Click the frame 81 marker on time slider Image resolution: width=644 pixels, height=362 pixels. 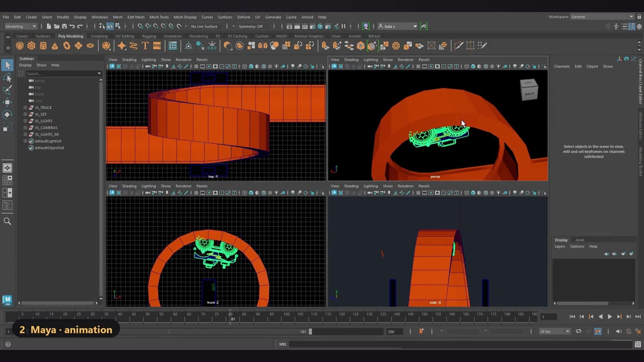(x=232, y=319)
